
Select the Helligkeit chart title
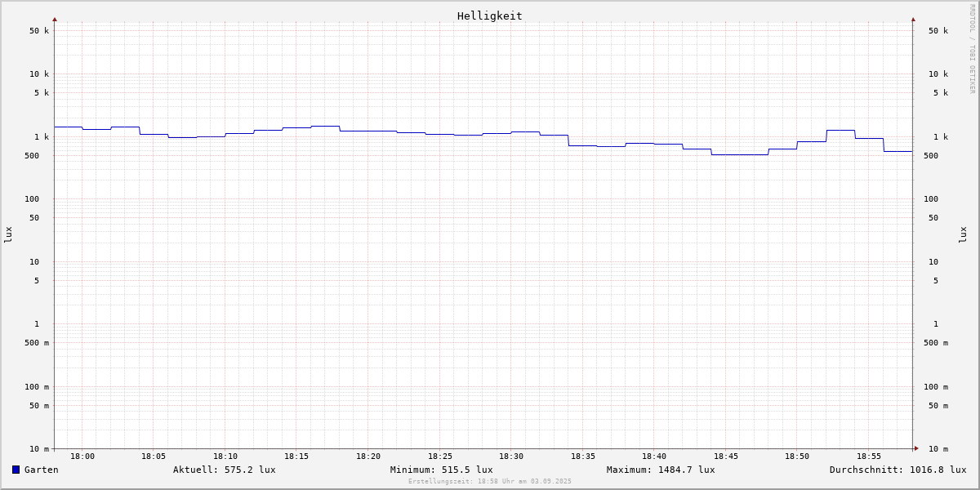(x=489, y=16)
